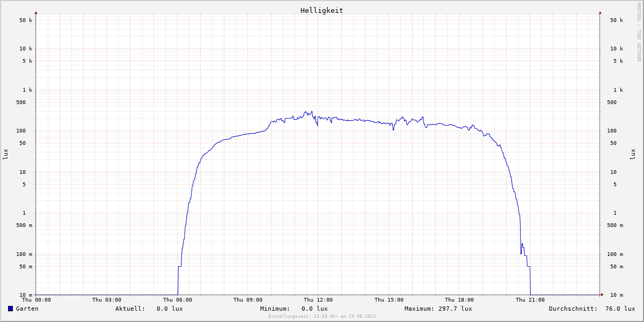Select the Maximum: 297.7 lux value
The width and height of the screenshot is (644, 322).
(438, 309)
